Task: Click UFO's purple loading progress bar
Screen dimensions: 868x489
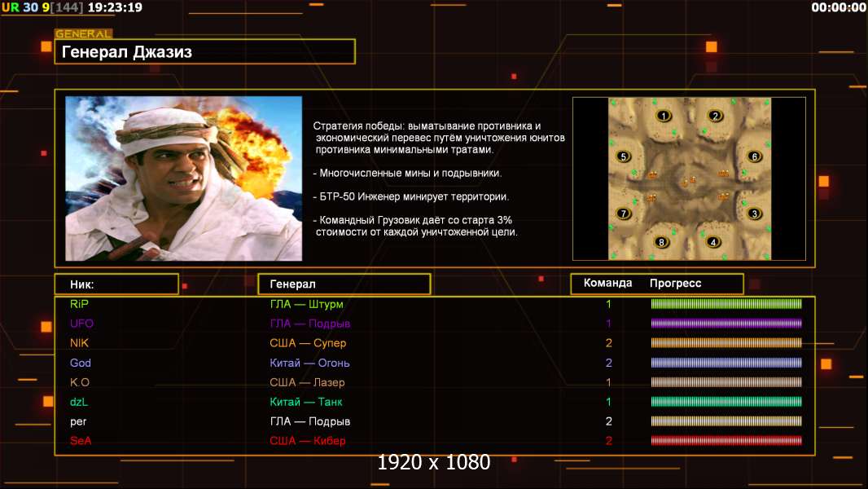Action: (x=726, y=324)
